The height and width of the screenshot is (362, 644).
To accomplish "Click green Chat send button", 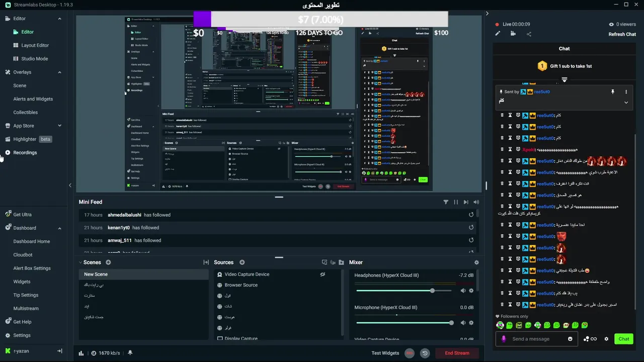I will pos(624,339).
